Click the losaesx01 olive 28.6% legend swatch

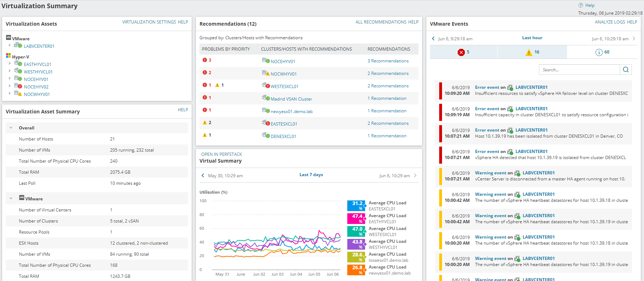click(356, 257)
